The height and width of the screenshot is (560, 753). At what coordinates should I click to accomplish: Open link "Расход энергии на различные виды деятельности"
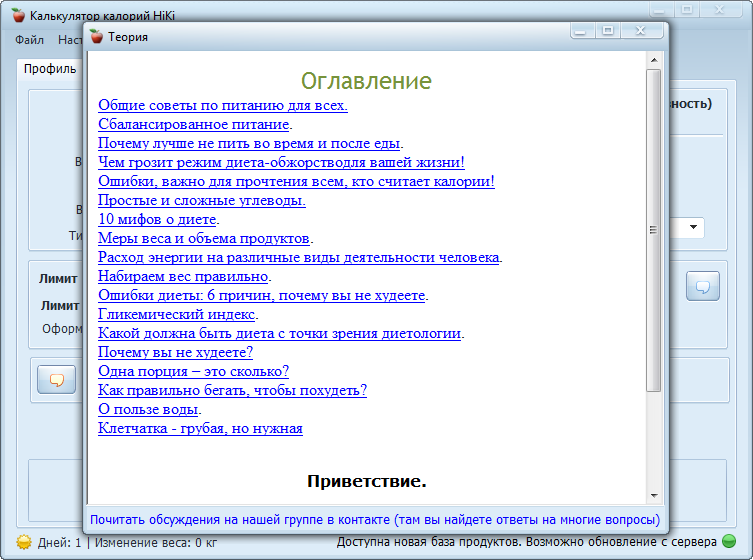[x=298, y=257]
